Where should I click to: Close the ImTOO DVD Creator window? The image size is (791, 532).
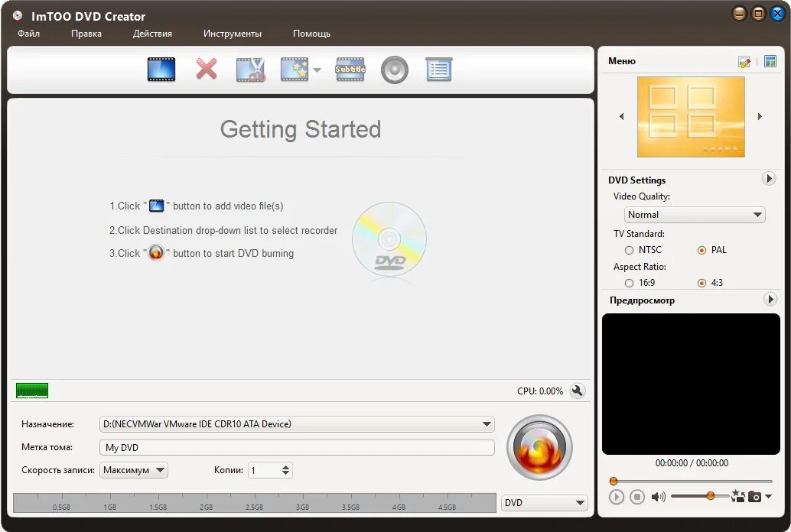point(777,14)
